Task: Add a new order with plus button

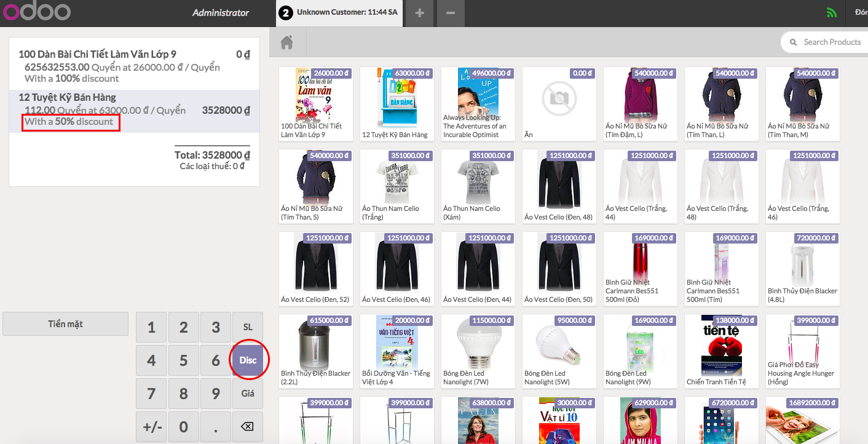Action: coord(419,13)
